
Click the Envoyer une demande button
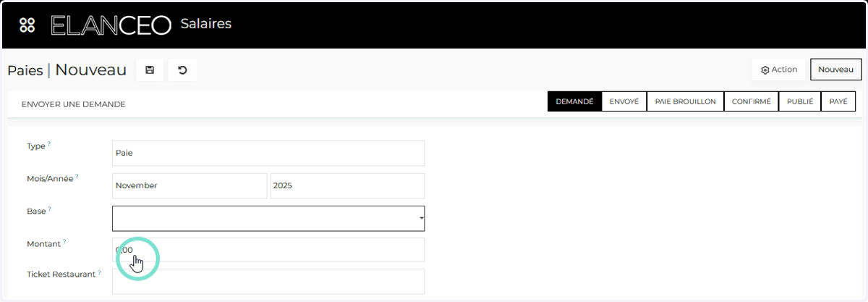click(x=73, y=104)
